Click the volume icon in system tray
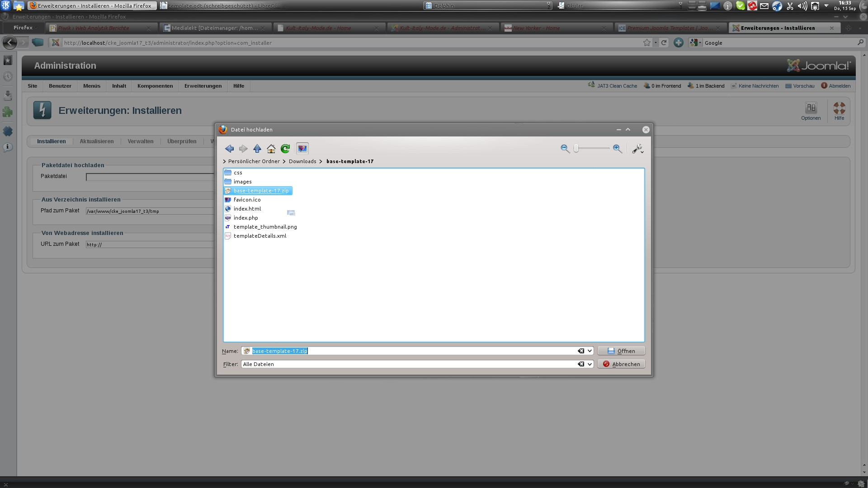Screen dimensions: 868x488 pyautogui.click(x=802, y=6)
